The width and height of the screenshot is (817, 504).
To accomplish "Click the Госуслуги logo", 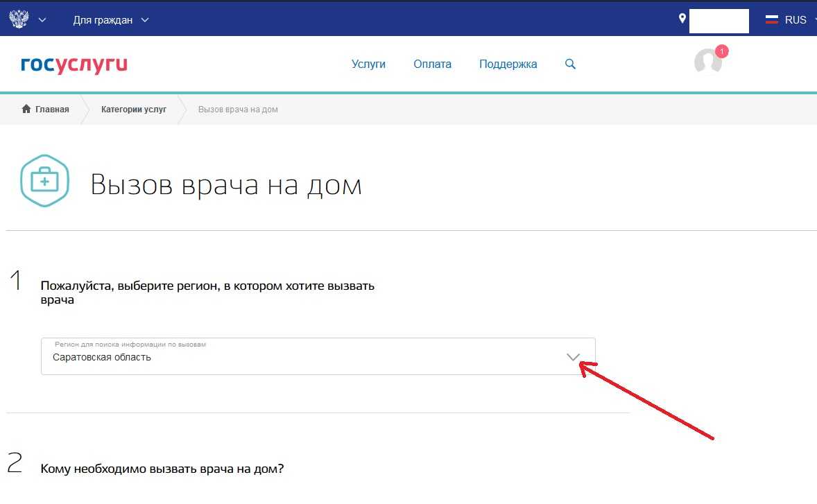I will (74, 64).
